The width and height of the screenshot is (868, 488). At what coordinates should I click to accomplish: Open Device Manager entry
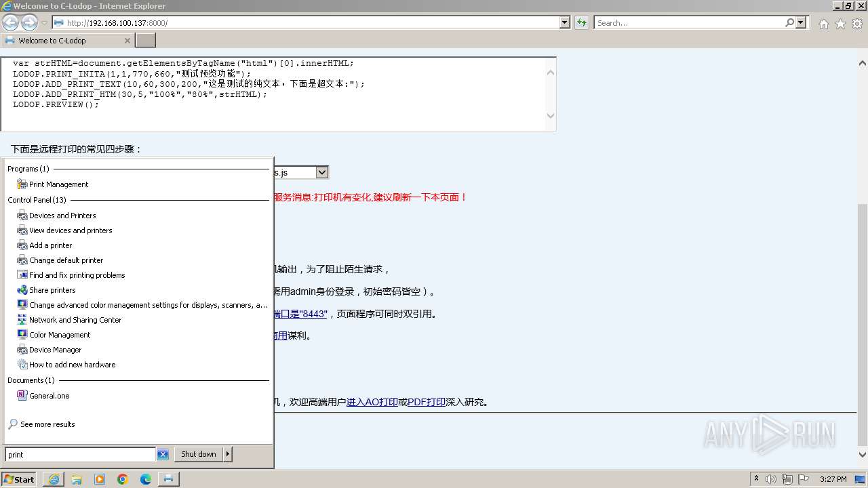point(55,350)
